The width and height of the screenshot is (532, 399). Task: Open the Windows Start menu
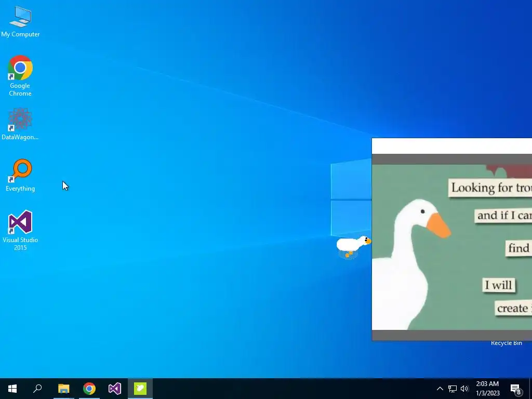click(x=12, y=389)
